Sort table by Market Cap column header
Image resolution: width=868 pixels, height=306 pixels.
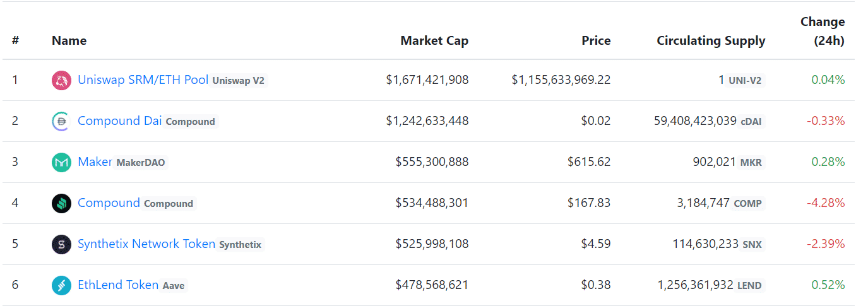click(x=434, y=41)
